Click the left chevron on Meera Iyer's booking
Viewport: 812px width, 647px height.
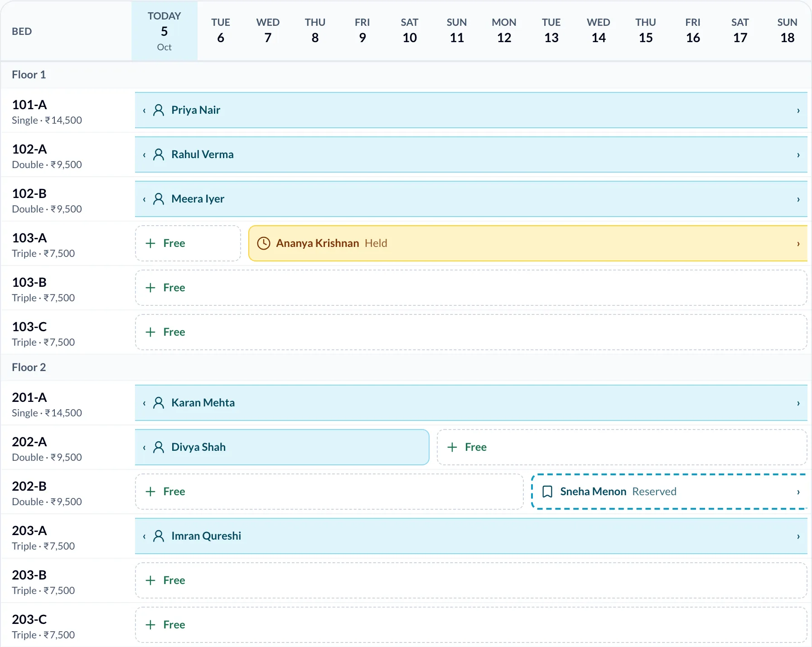pos(144,199)
